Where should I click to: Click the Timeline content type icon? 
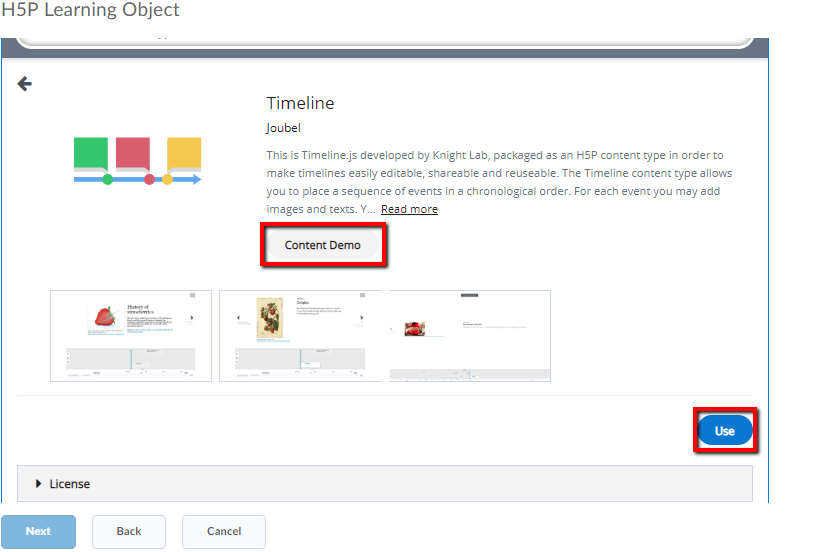[138, 161]
